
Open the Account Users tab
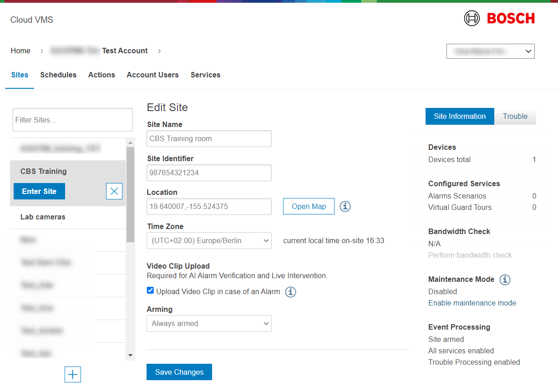point(152,75)
